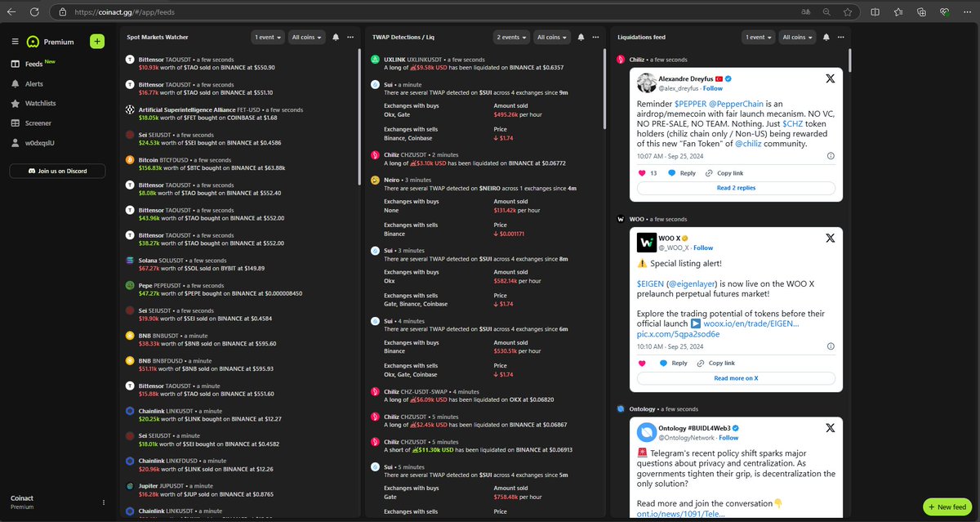This screenshot has width=980, height=522.
Task: Toggle the notification bell for Liquidations feed
Action: coord(826,38)
